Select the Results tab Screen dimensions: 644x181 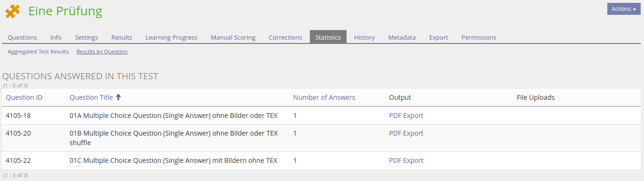[x=122, y=37]
